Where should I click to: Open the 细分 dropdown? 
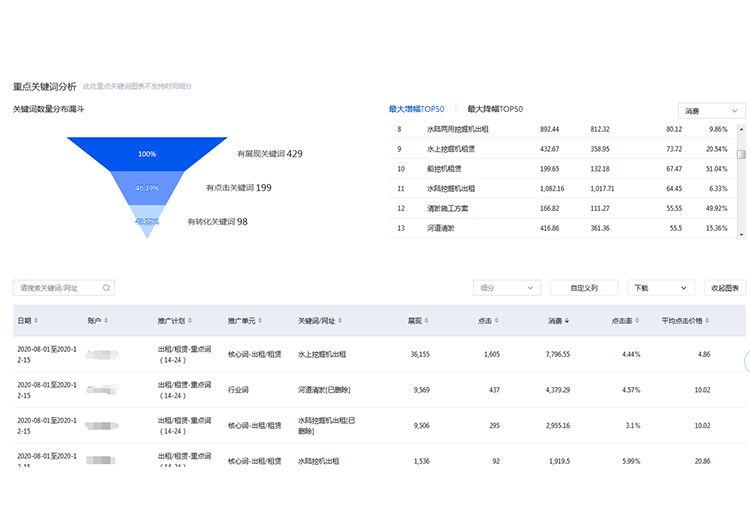[x=506, y=288]
